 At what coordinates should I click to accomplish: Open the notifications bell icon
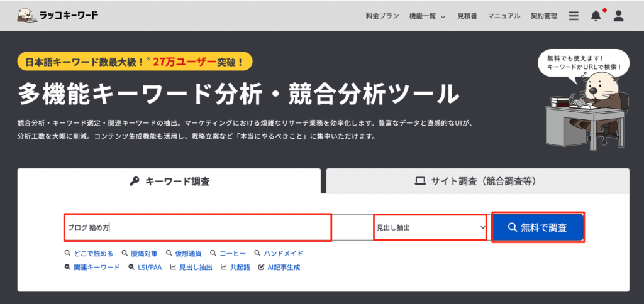[x=596, y=16]
